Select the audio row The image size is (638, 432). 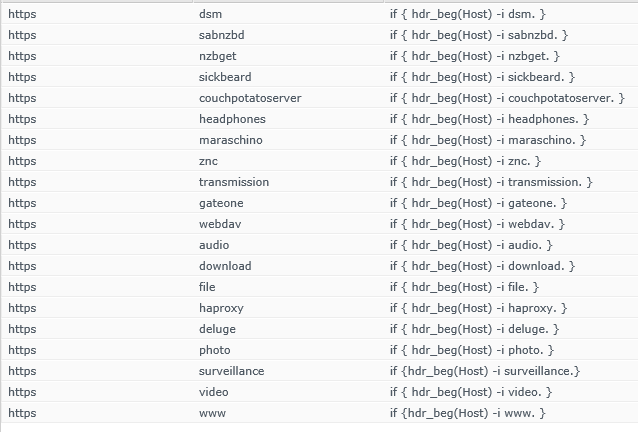[319, 244]
